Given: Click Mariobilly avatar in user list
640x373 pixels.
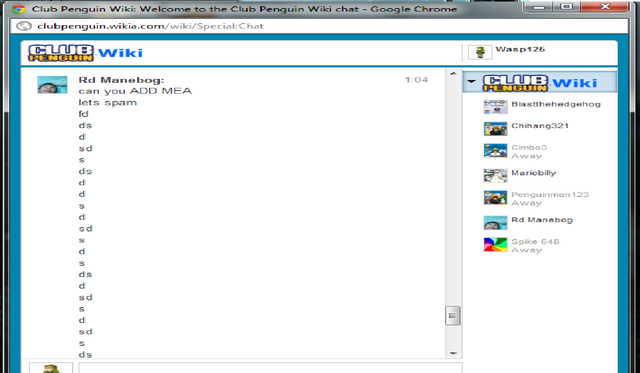Looking at the screenshot, I should click(495, 176).
